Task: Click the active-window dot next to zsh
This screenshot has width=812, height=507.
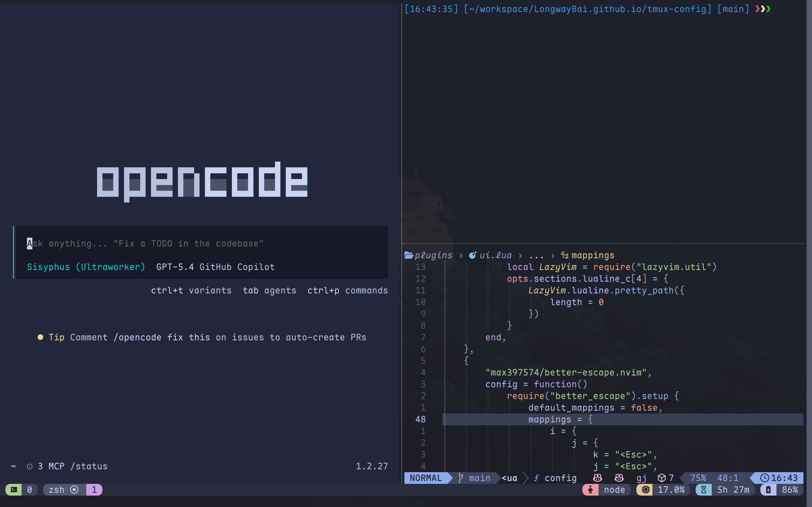Action: tap(75, 490)
